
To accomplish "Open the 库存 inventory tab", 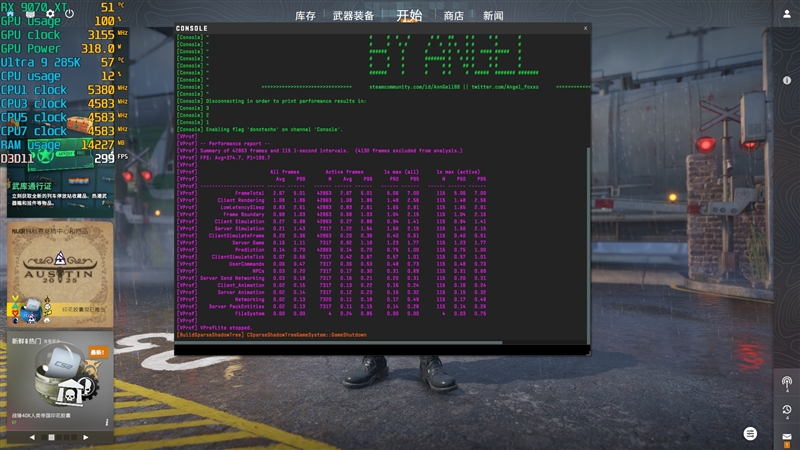I will click(305, 16).
